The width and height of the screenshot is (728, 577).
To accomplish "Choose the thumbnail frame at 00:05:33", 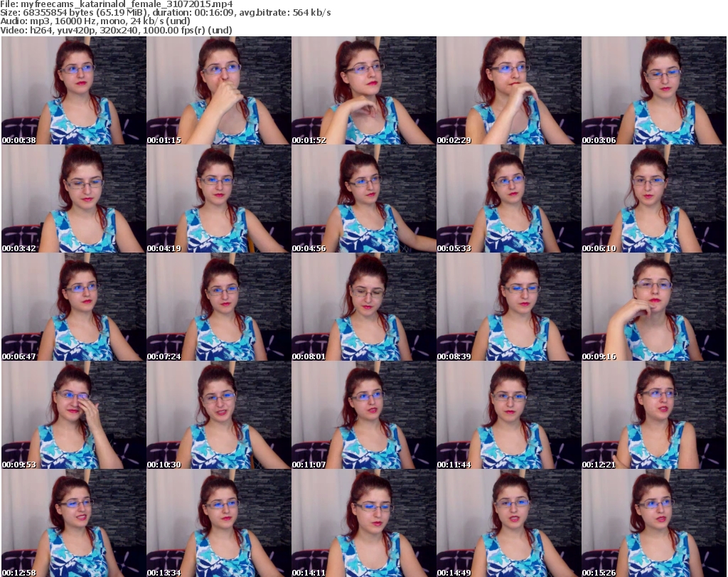I will point(509,198).
